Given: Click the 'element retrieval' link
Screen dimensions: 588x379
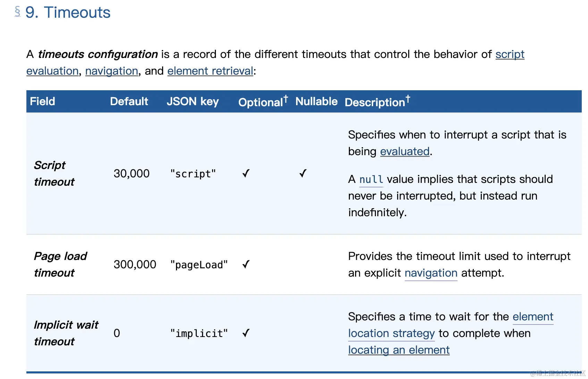Looking at the screenshot, I should pos(210,71).
